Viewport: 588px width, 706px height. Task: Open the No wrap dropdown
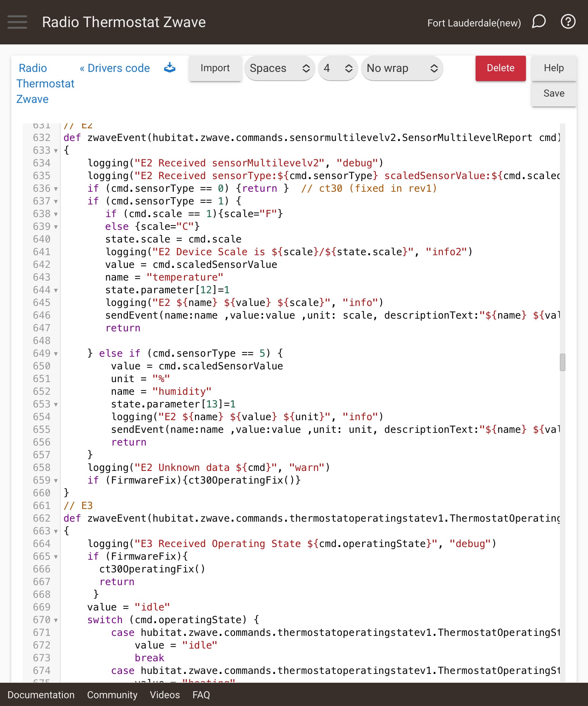tap(402, 68)
